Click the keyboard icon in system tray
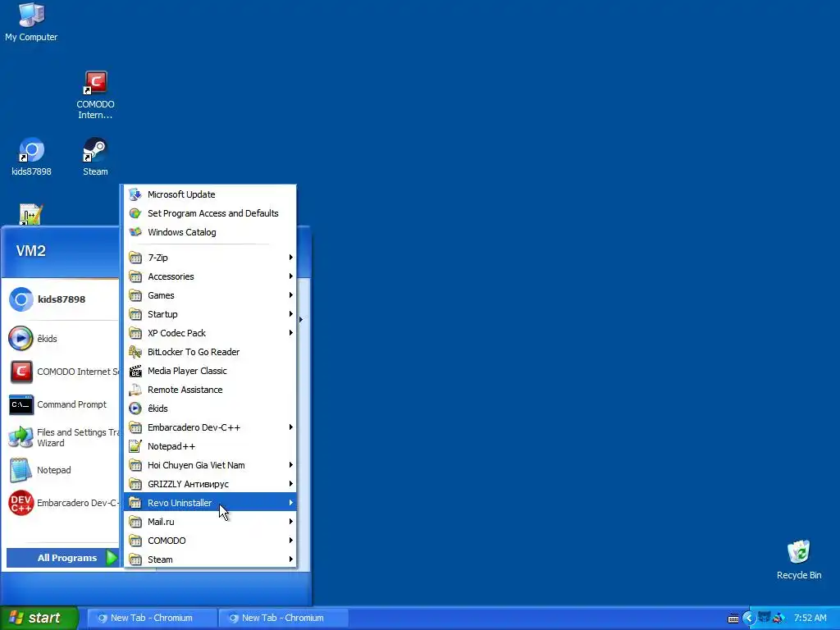840x630 pixels. [x=733, y=619]
